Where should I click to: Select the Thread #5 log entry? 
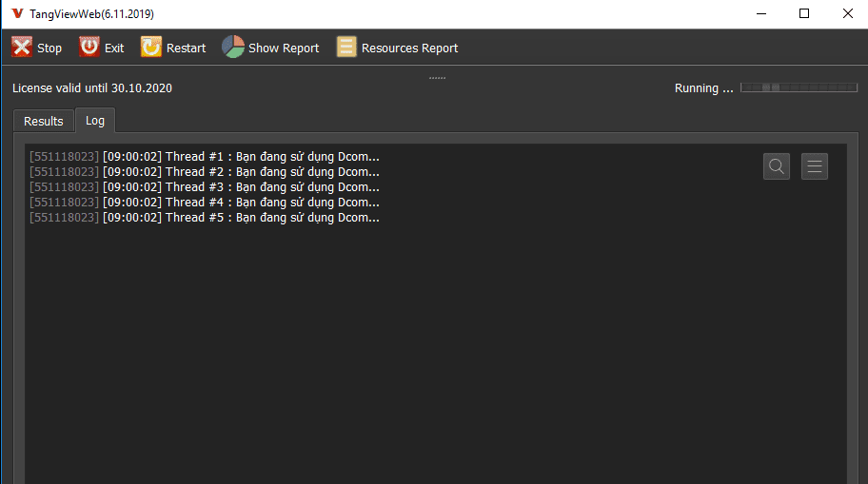pos(205,218)
